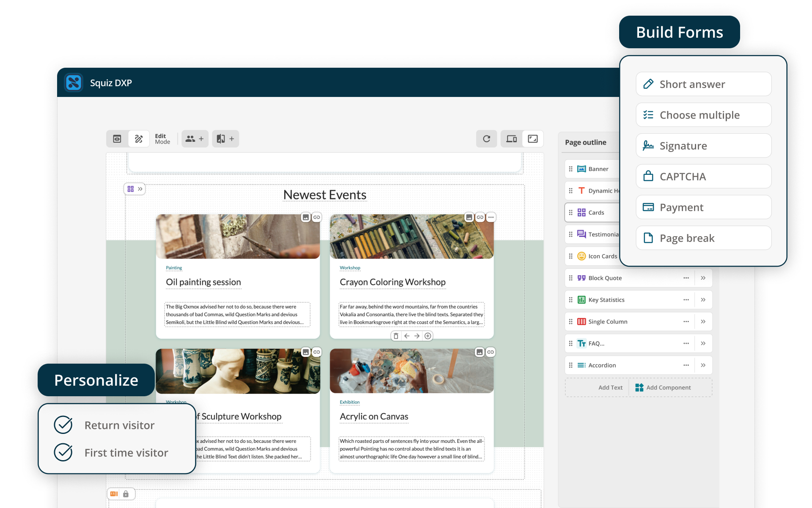The height and width of the screenshot is (508, 812).
Task: Add a new card with the plus circle icon
Action: point(428,336)
